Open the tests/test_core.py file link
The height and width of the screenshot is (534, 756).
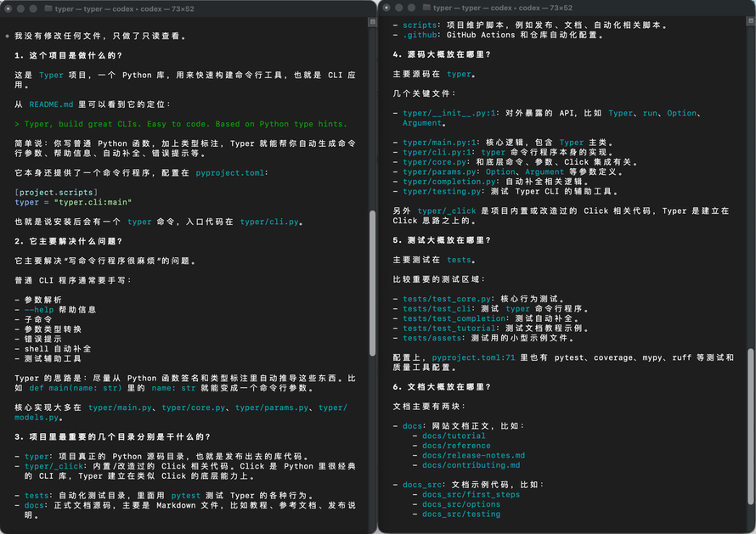(447, 299)
